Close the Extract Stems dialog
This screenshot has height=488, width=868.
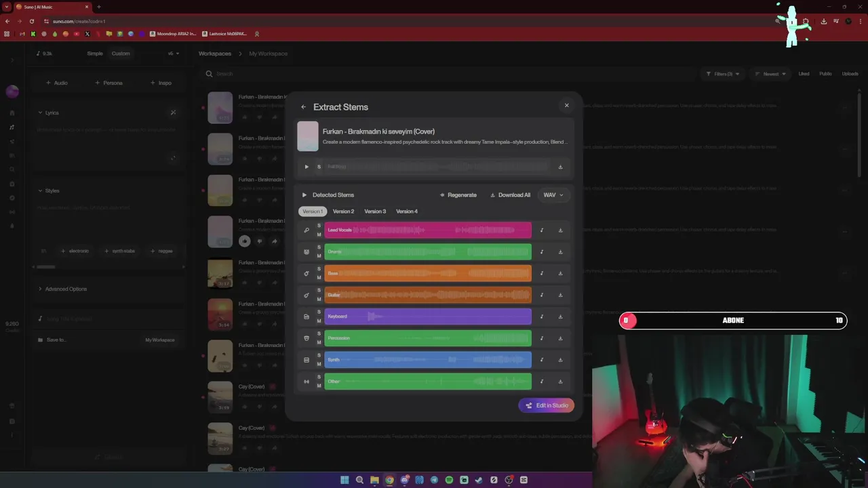click(x=567, y=105)
